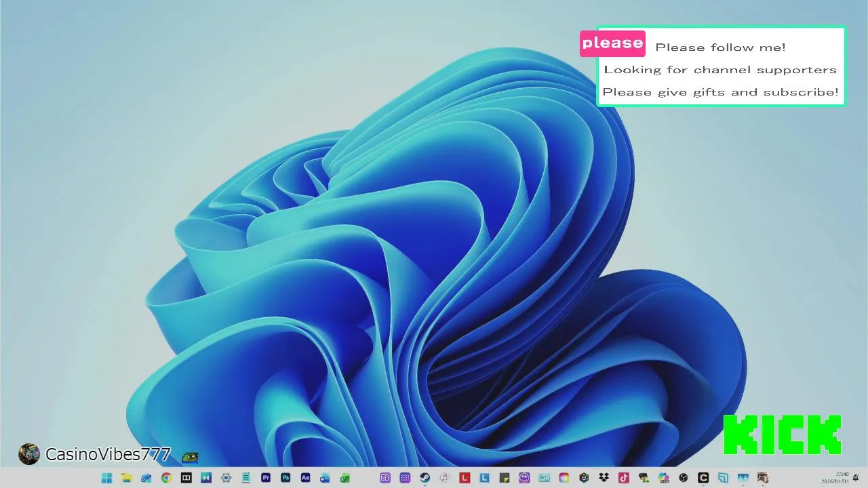The image size is (868, 488).
Task: Switch to OBS Studio in the taskbar
Action: click(x=684, y=478)
